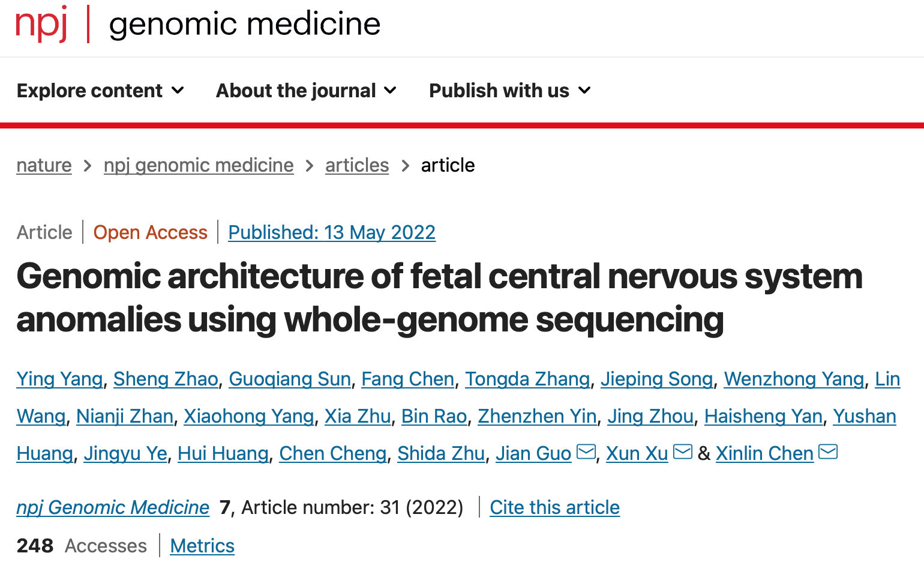924x568 pixels.
Task: Click the npj Genomic Medicine journal link
Action: click(x=113, y=507)
